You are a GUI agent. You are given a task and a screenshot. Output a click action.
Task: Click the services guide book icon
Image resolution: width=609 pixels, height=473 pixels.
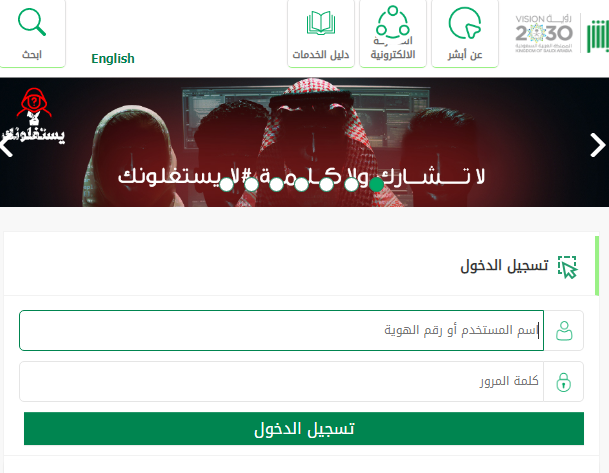tap(321, 23)
